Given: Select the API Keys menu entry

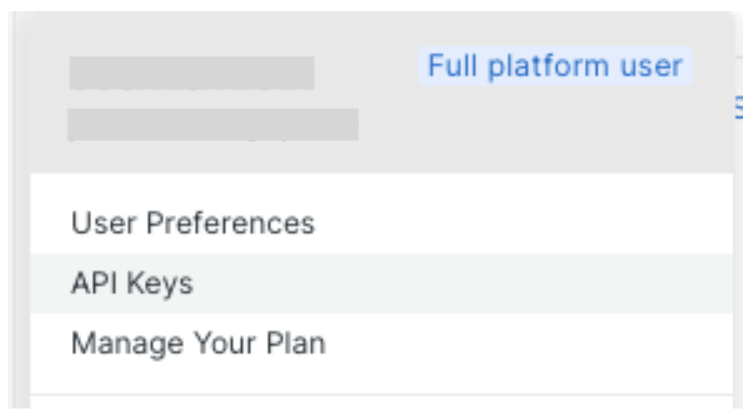Looking at the screenshot, I should click(132, 284).
